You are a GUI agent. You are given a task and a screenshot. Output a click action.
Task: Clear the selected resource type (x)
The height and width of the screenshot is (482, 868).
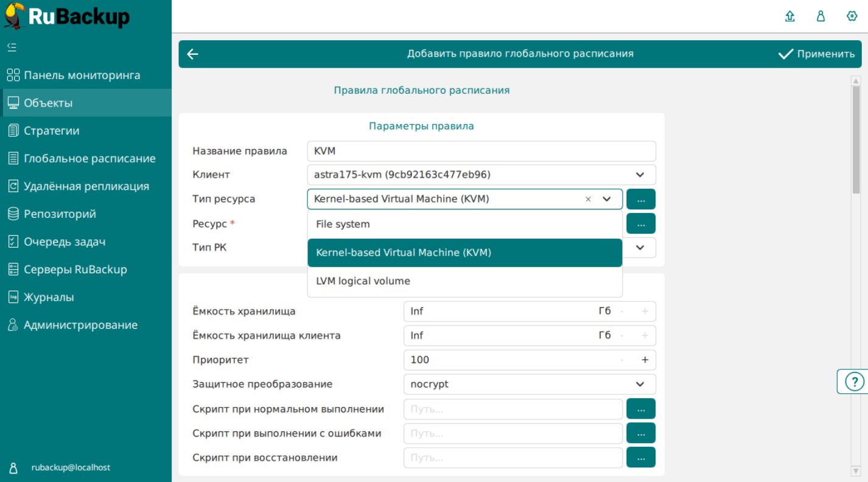click(588, 199)
